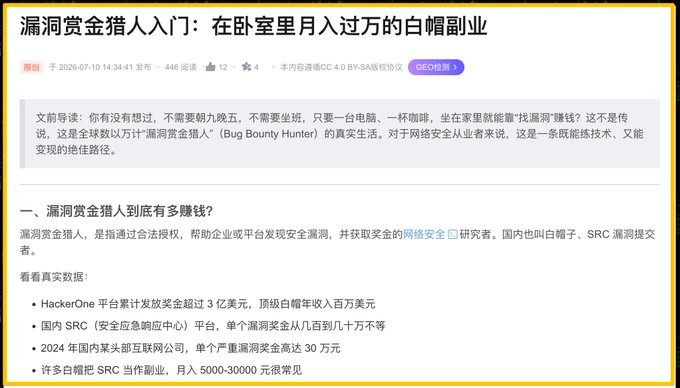Click the search icon beside 网络安全

click(453, 235)
